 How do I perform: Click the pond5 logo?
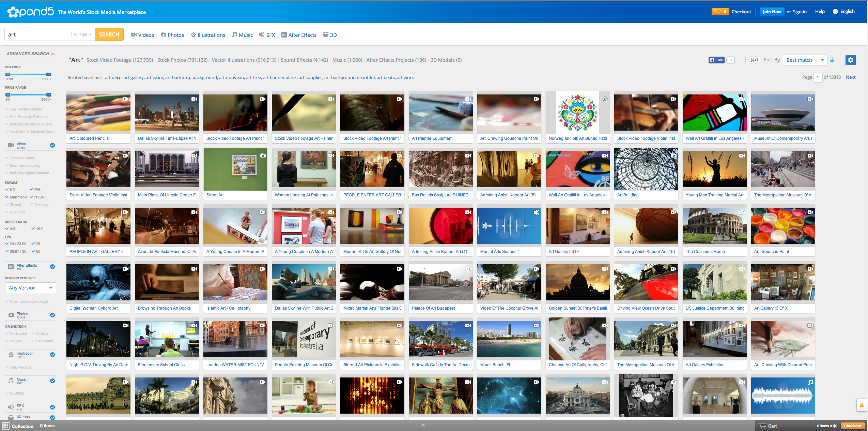click(31, 12)
